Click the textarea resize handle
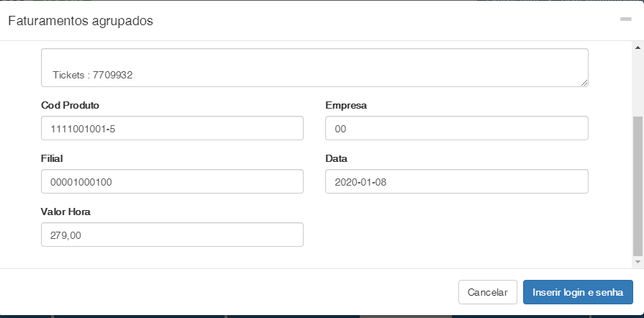 pyautogui.click(x=584, y=83)
